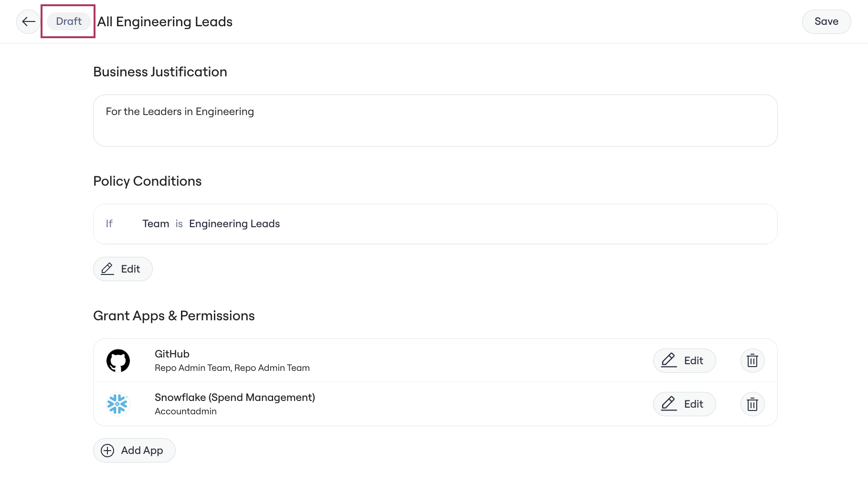Click the Add App button

134,450
